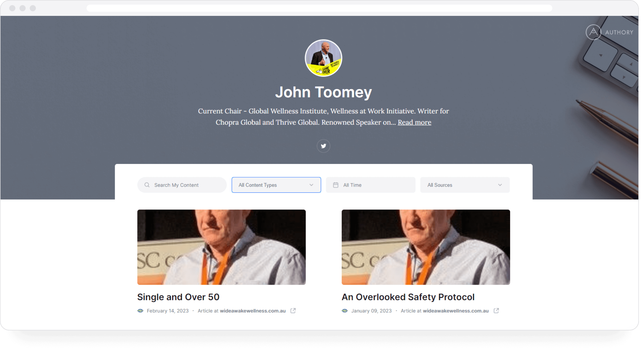The image size is (644, 356).
Task: Open the article "Single and Over 50"
Action: coord(178,297)
